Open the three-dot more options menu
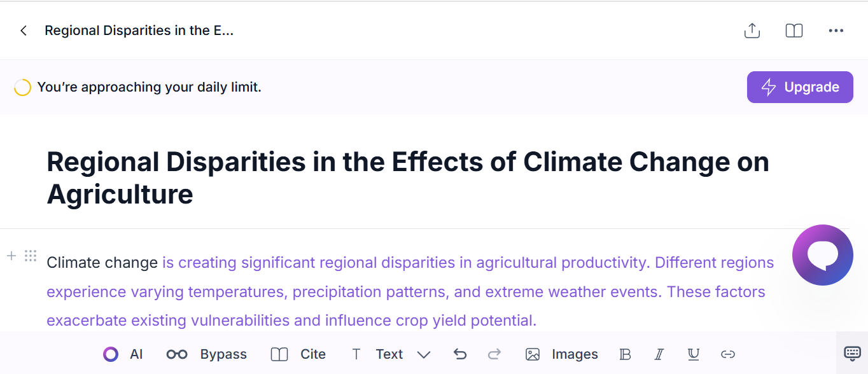The height and width of the screenshot is (374, 868). [x=836, y=31]
